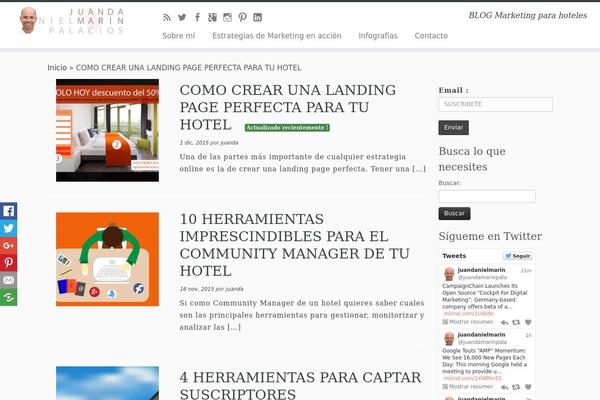This screenshot has width=600, height=400.
Task: Open juandanielmarin profile on second tweet
Action: click(481, 335)
